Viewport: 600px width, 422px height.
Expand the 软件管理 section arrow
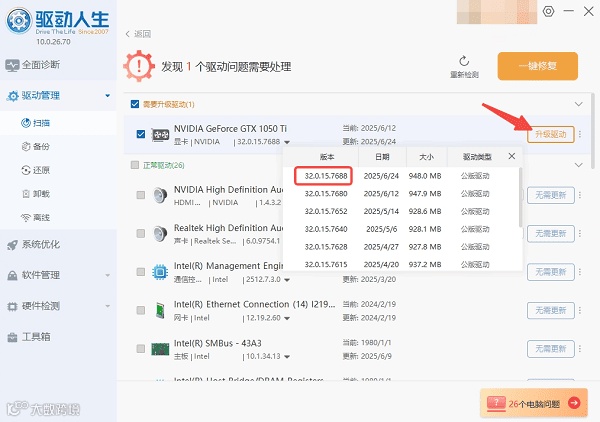108,275
